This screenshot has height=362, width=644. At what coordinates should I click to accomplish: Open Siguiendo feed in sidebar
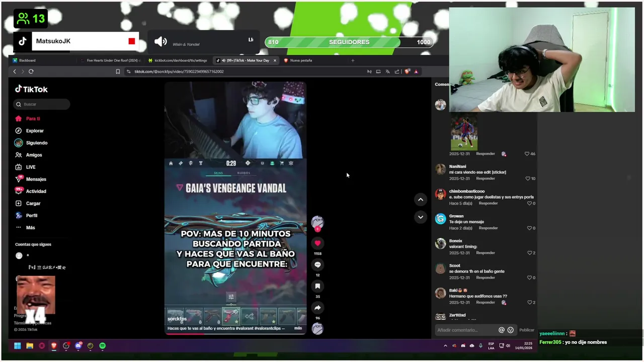coord(31,143)
